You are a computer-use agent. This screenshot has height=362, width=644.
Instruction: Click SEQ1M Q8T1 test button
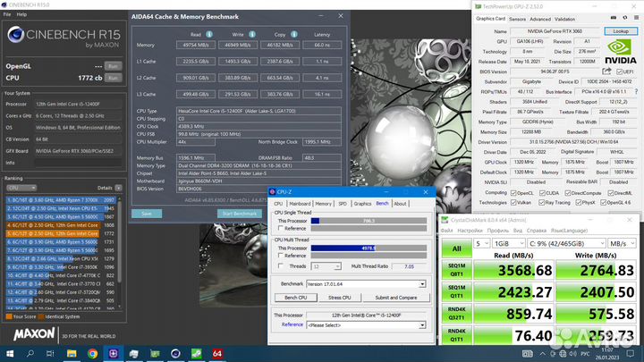[x=457, y=270]
